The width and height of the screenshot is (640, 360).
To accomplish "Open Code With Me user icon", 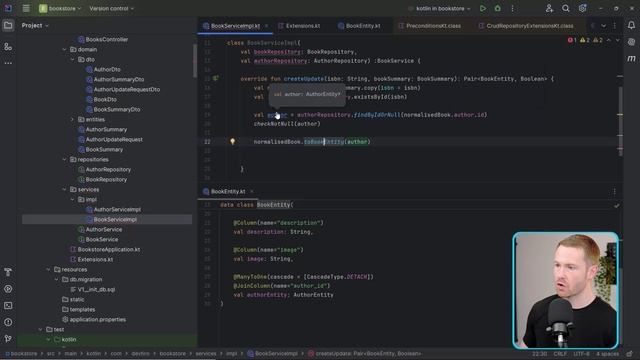I will point(549,8).
